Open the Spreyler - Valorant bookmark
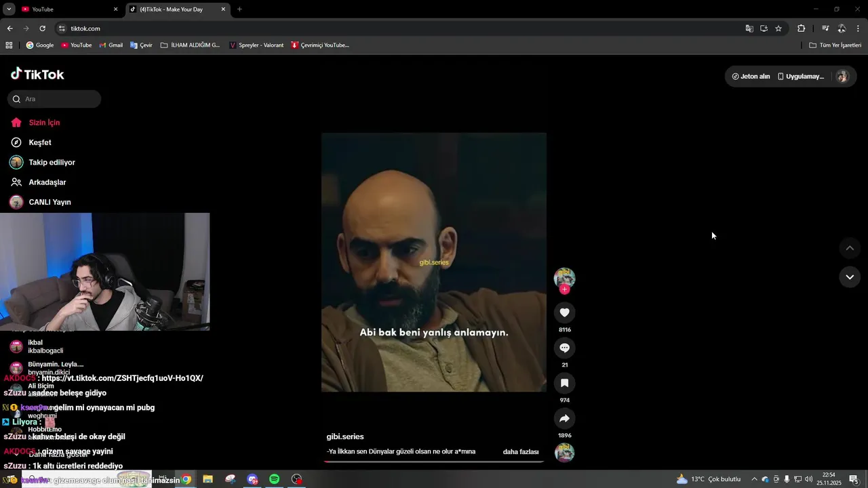 (x=256, y=45)
